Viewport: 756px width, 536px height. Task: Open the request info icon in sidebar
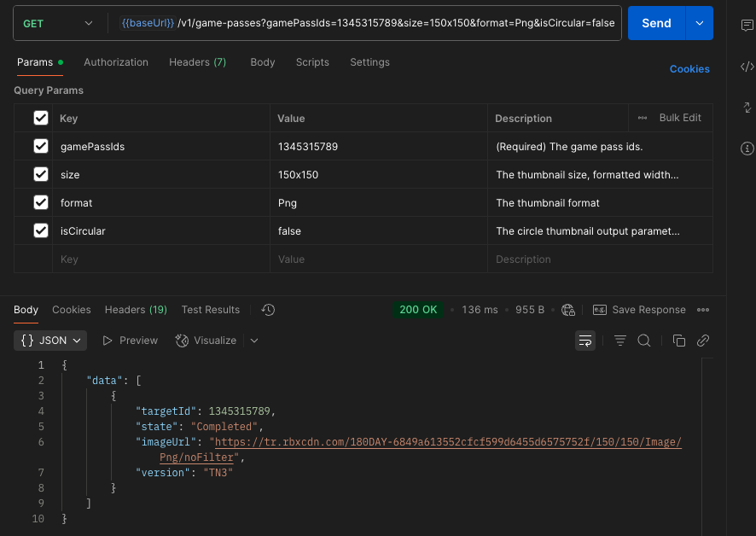747,149
